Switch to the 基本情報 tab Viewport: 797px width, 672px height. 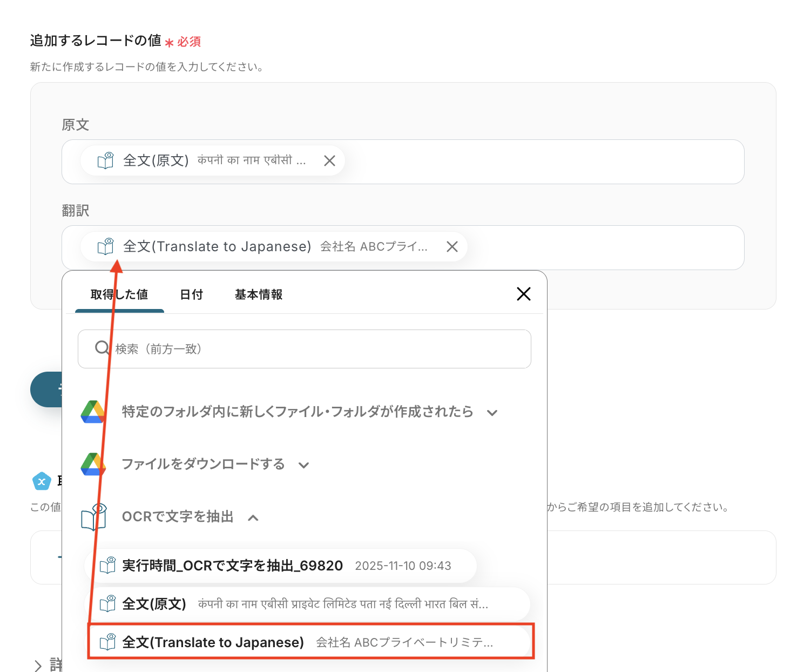pyautogui.click(x=259, y=294)
